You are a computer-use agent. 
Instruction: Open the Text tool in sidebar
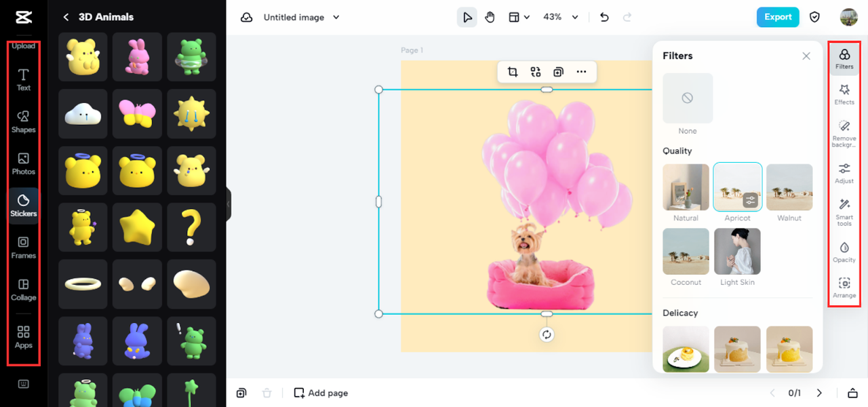pyautogui.click(x=24, y=79)
